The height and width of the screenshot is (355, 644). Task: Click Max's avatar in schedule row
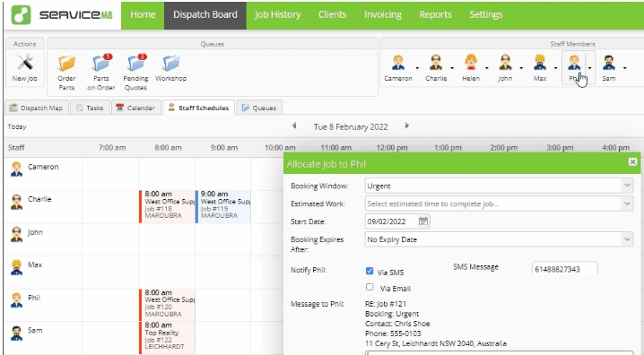coord(16,267)
